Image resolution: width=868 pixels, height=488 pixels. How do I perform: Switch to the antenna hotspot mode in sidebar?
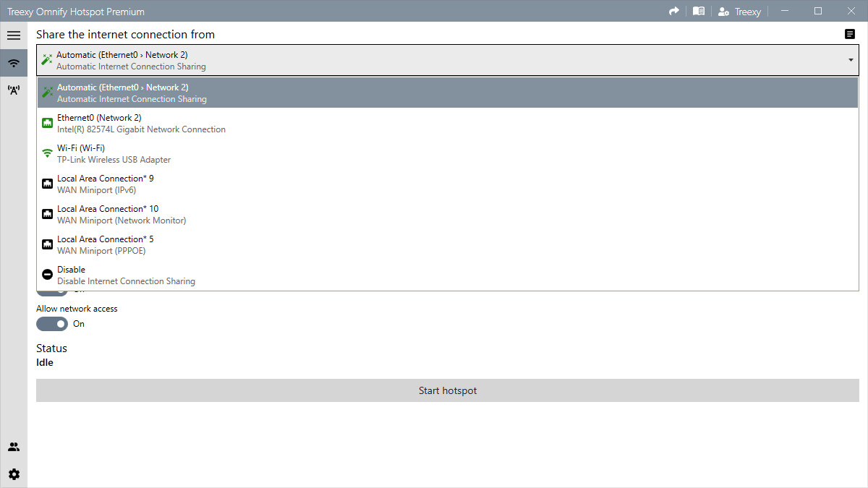pyautogui.click(x=14, y=90)
